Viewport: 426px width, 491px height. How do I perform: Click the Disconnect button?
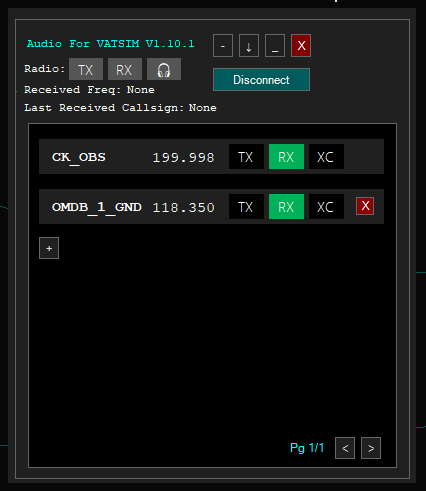coord(261,80)
